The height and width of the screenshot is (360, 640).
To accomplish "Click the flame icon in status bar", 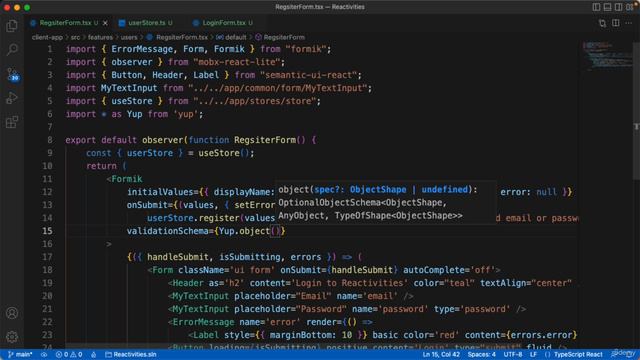I will (x=94, y=354).
